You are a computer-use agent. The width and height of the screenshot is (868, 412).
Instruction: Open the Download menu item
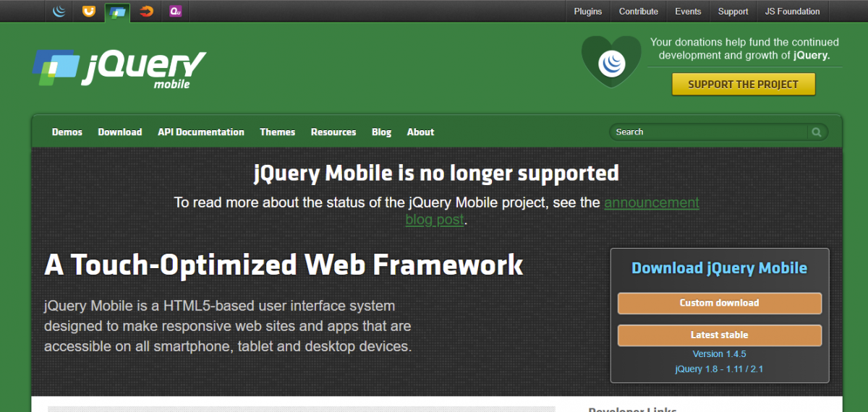coord(120,132)
